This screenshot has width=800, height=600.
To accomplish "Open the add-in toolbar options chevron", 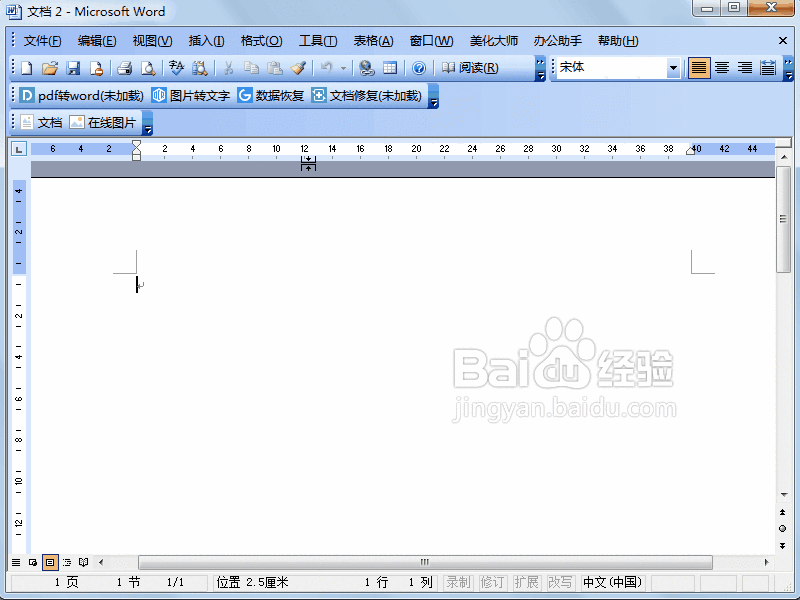I will click(x=433, y=101).
